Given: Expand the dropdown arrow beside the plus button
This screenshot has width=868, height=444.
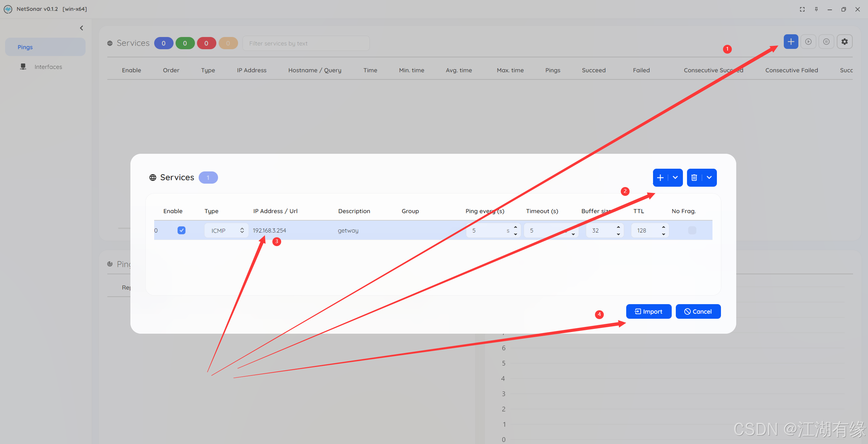Looking at the screenshot, I should point(675,178).
